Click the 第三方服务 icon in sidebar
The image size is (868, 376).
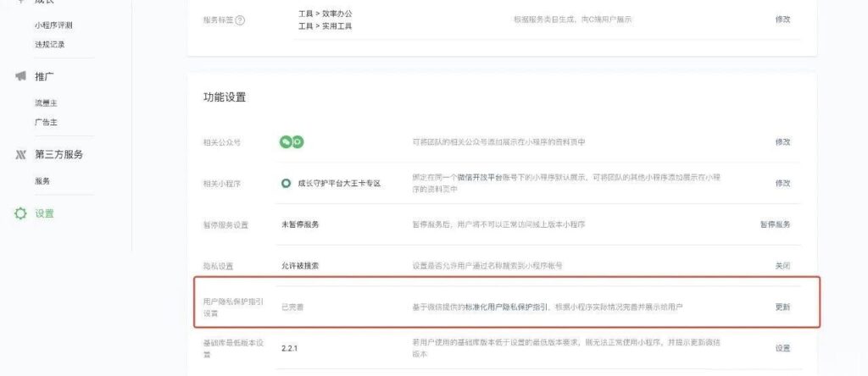click(x=20, y=155)
